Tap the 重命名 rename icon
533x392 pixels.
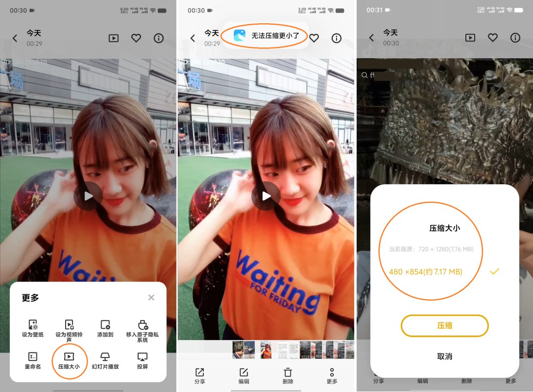33,356
